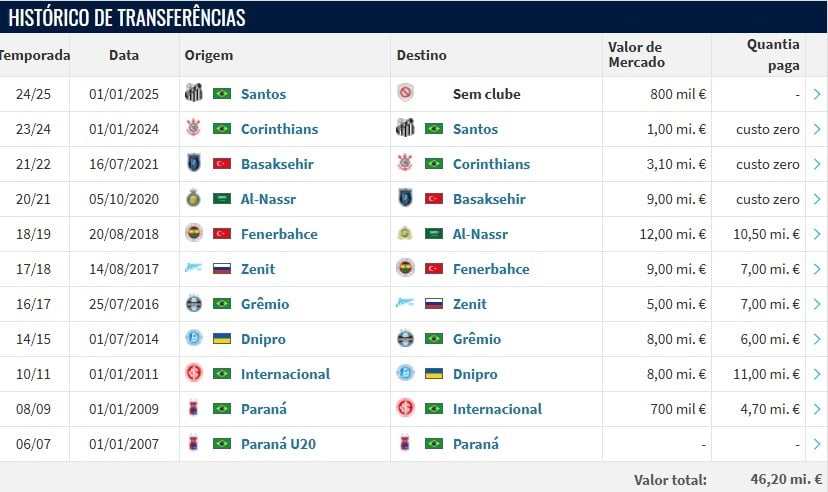Click the Sem clube no-club icon

pyautogui.click(x=405, y=93)
